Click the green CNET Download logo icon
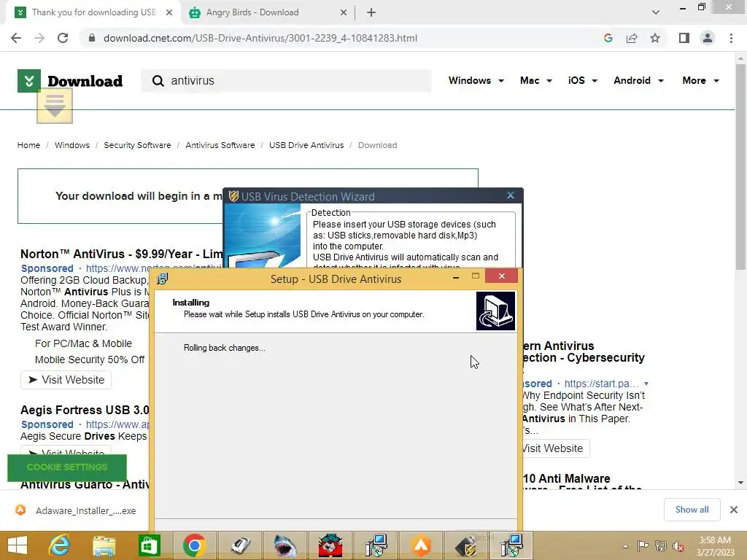The width and height of the screenshot is (747, 560). pos(29,81)
